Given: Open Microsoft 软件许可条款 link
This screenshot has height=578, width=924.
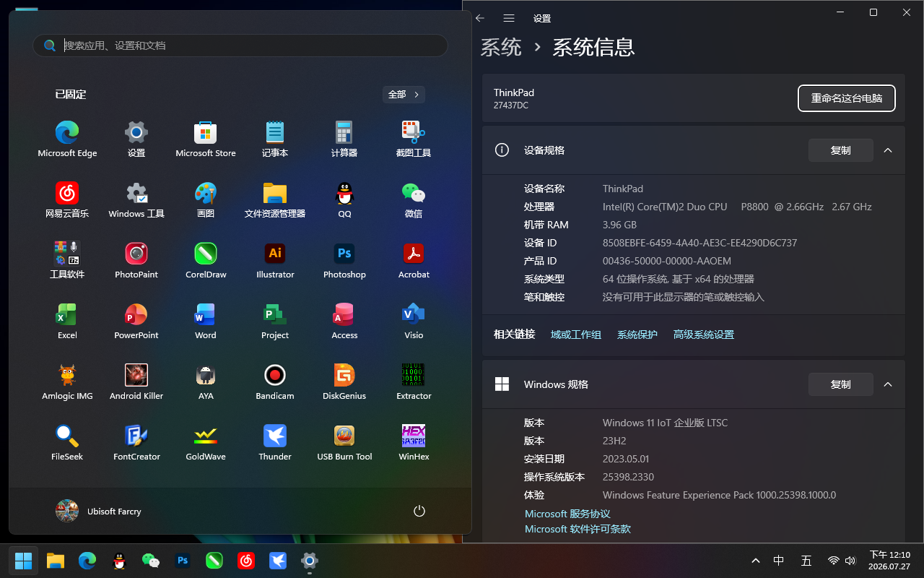Looking at the screenshot, I should tap(577, 529).
